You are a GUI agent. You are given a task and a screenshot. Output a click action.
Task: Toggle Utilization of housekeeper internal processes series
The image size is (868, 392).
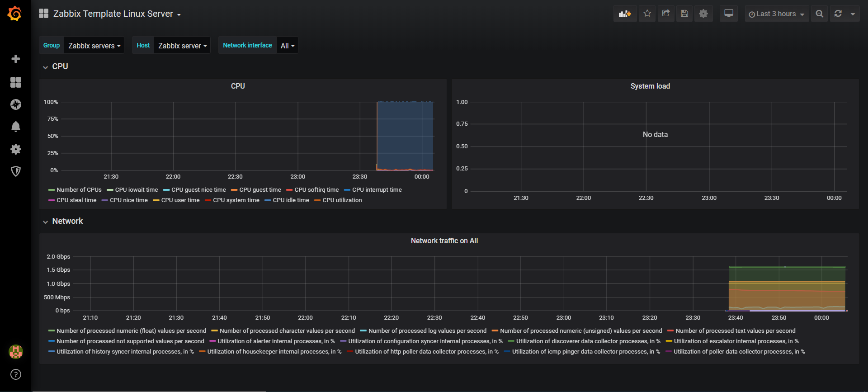point(274,351)
